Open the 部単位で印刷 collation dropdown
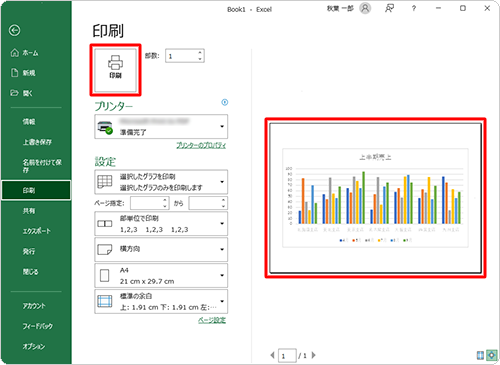 click(161, 224)
